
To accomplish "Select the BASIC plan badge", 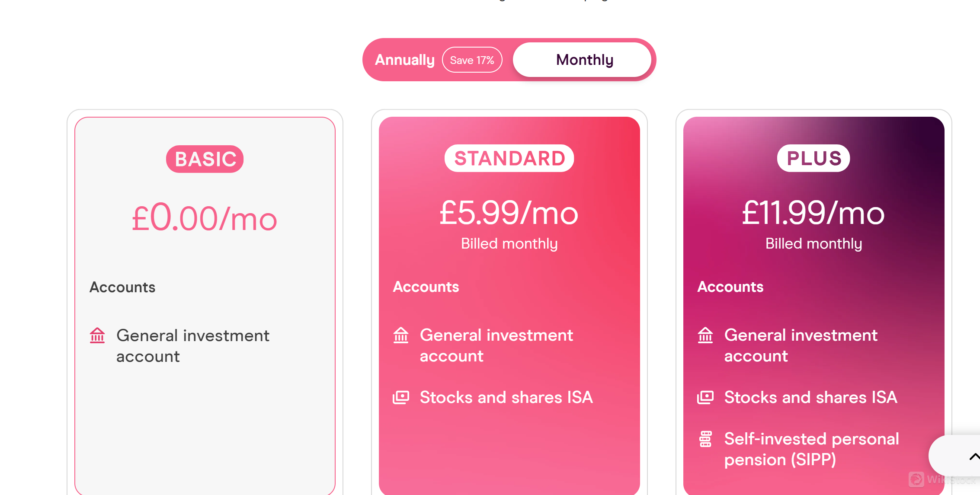I will (205, 159).
